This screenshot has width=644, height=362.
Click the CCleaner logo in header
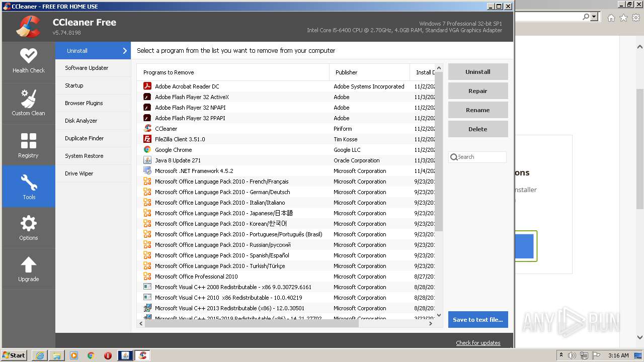(x=28, y=27)
